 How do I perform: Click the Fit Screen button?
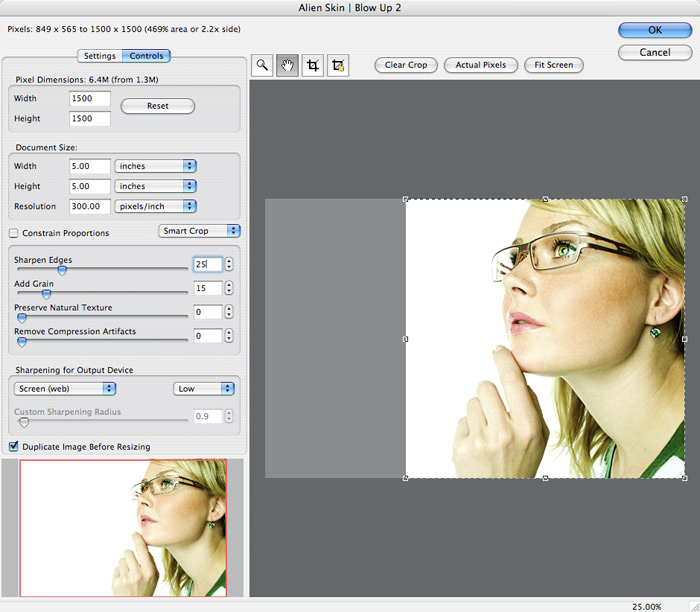point(553,65)
